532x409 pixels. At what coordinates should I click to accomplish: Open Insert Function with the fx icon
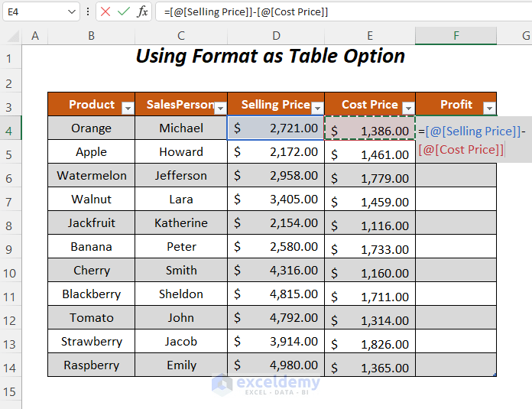[142, 12]
